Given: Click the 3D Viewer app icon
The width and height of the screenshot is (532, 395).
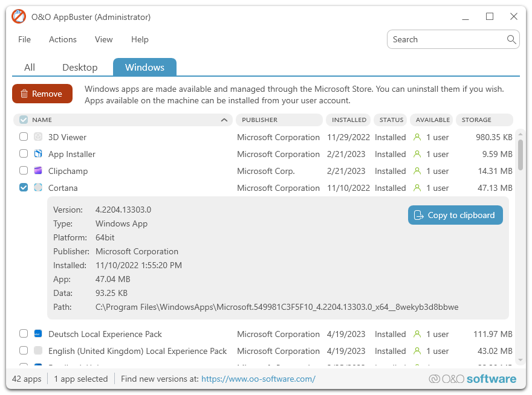Looking at the screenshot, I should (38, 136).
